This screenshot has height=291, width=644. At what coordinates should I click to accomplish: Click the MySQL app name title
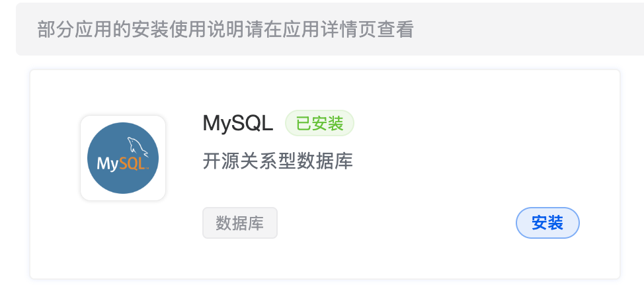pyautogui.click(x=238, y=123)
